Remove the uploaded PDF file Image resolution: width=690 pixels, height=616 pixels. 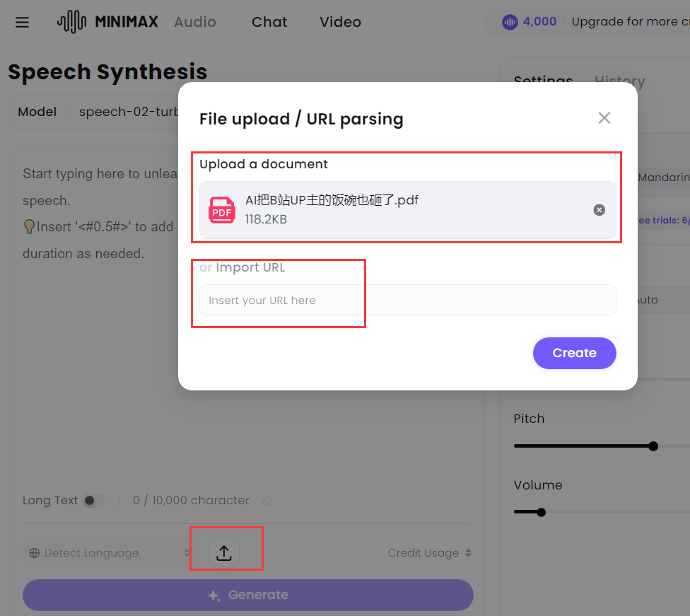pyautogui.click(x=599, y=210)
